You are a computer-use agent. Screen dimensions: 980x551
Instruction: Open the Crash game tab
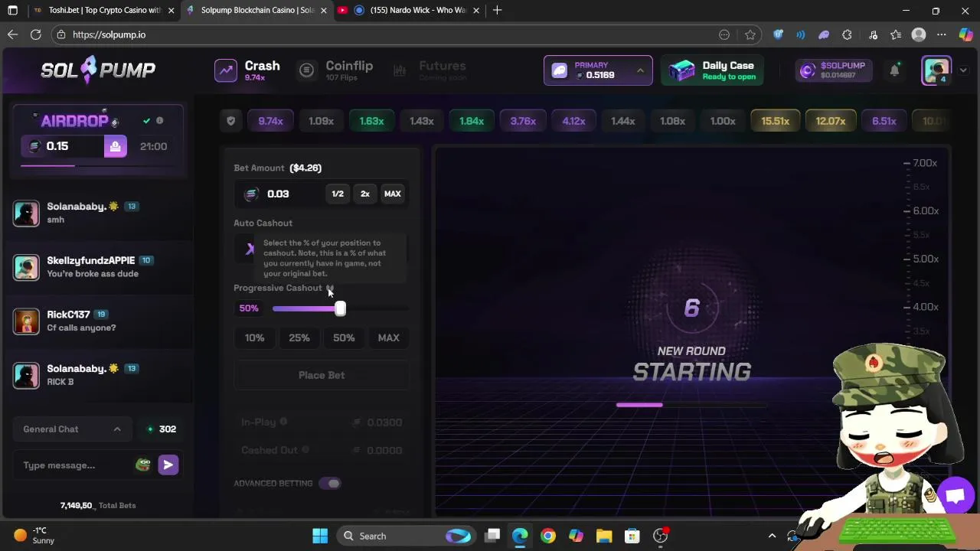[x=247, y=70]
